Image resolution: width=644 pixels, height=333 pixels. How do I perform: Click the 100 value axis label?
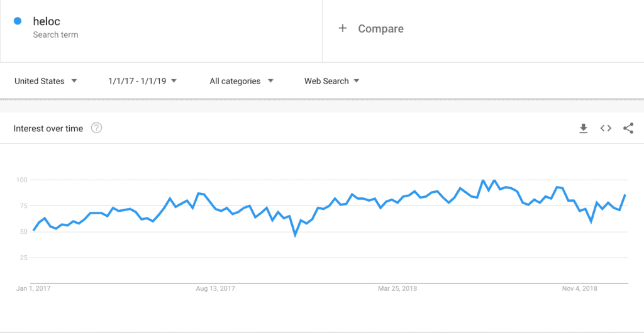(21, 180)
